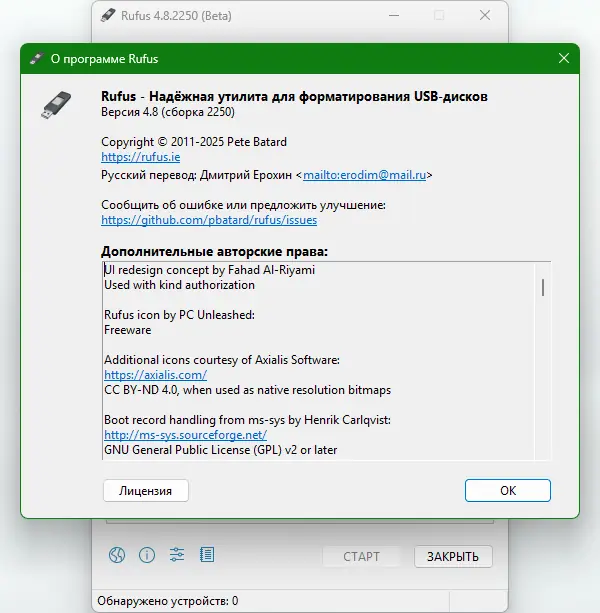Screen dimensions: 600x613
Task: Open the settings sliders icon
Action: (x=177, y=555)
